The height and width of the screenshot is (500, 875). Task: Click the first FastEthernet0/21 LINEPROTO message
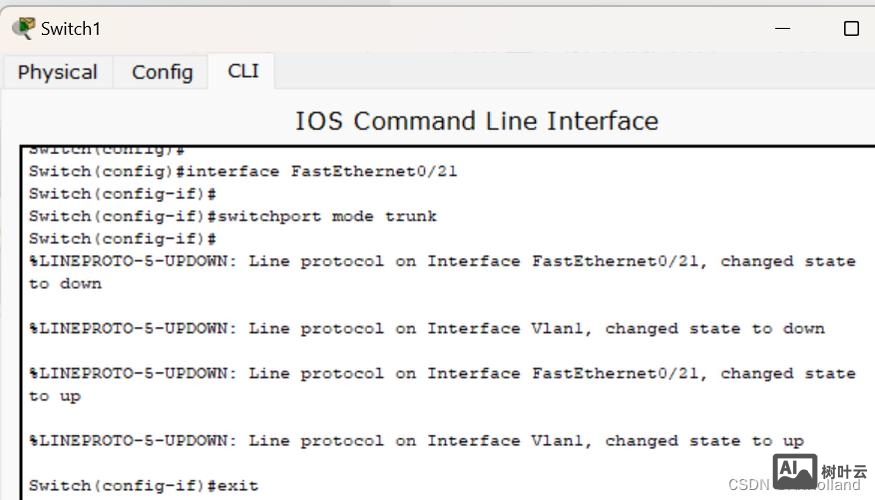coord(442,261)
